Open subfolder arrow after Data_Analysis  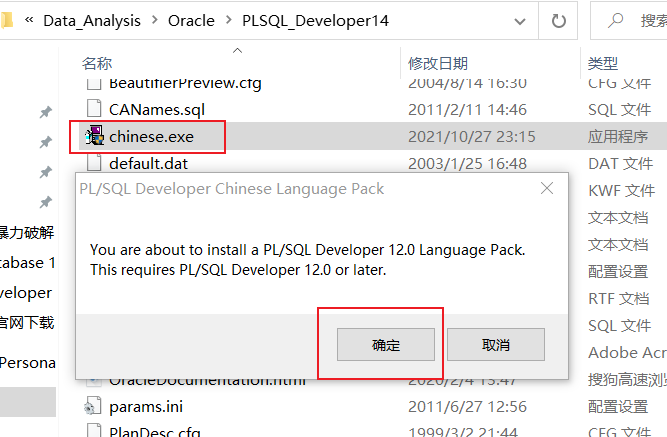click(154, 20)
